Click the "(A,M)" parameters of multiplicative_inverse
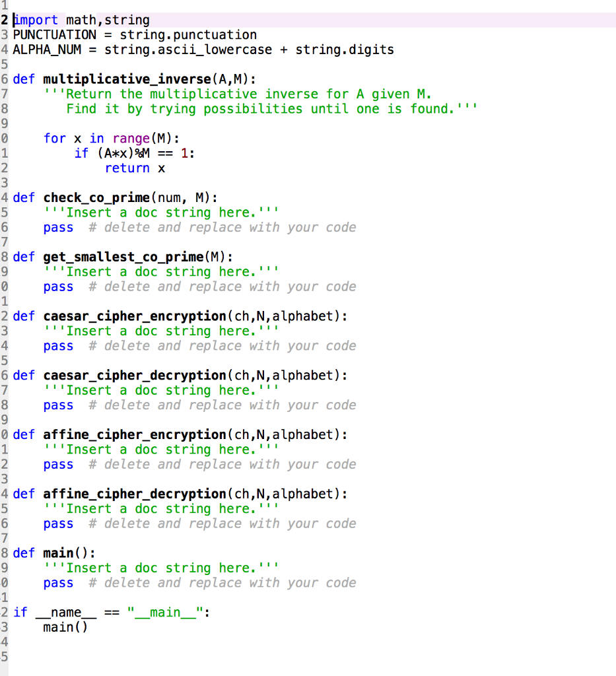 [x=230, y=79]
